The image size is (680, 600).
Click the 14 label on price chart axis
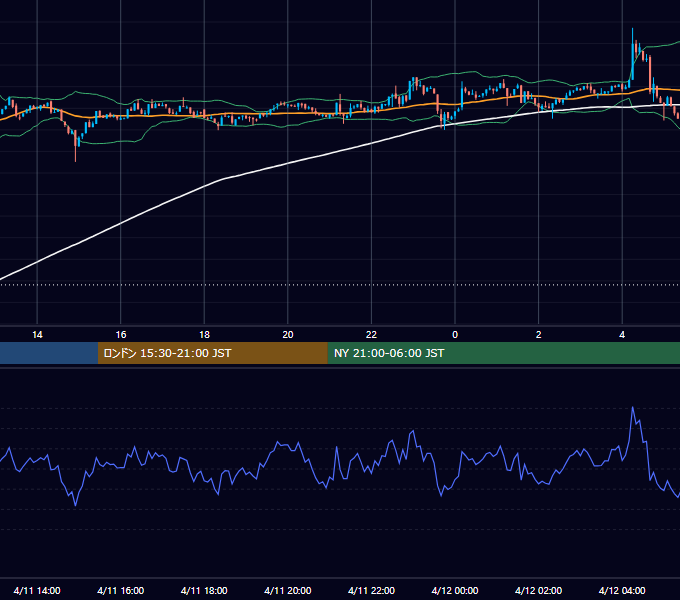37,335
